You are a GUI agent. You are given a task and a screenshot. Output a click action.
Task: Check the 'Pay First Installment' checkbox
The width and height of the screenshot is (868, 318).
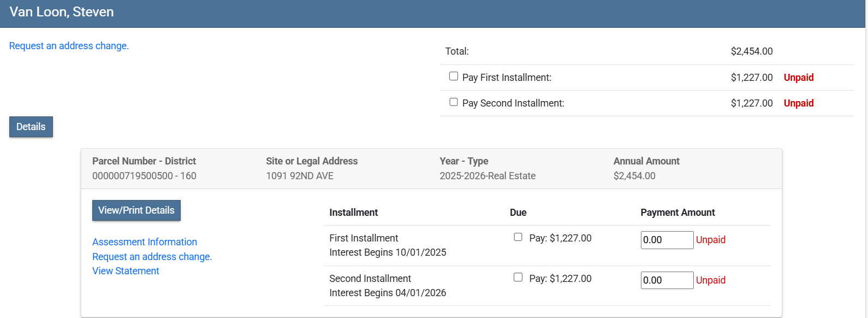[454, 76]
